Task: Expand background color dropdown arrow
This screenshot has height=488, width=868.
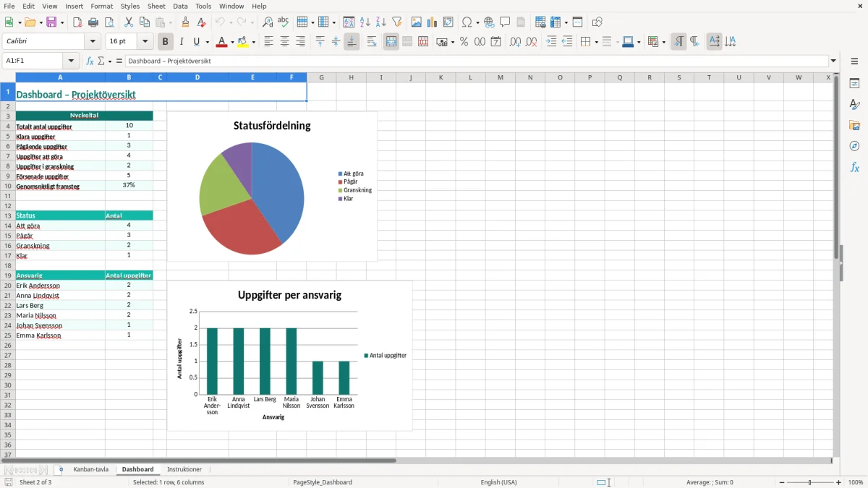Action: click(x=253, y=42)
